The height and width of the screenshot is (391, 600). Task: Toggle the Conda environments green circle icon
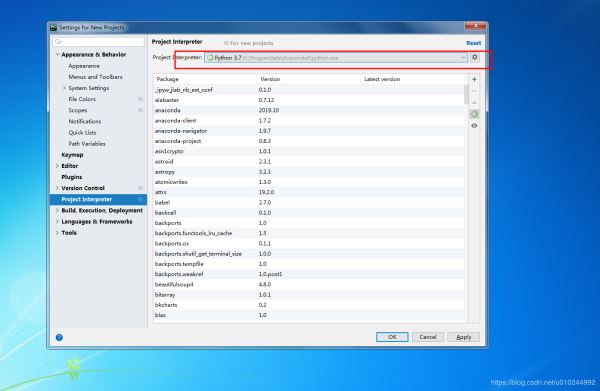coord(474,114)
